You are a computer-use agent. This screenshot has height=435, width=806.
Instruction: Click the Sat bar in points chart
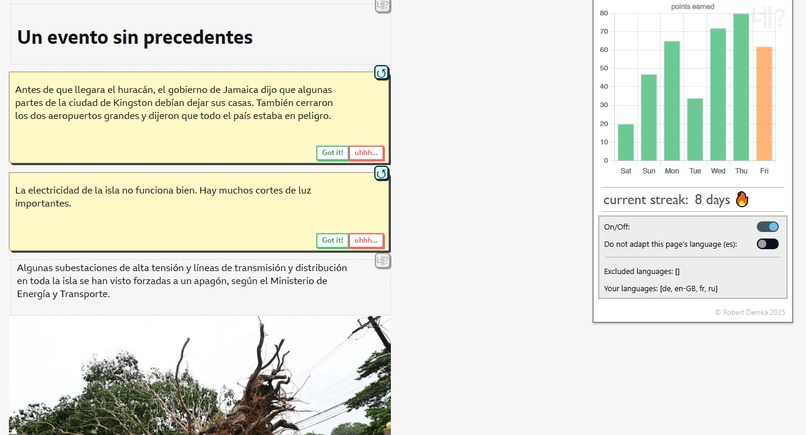click(x=626, y=142)
